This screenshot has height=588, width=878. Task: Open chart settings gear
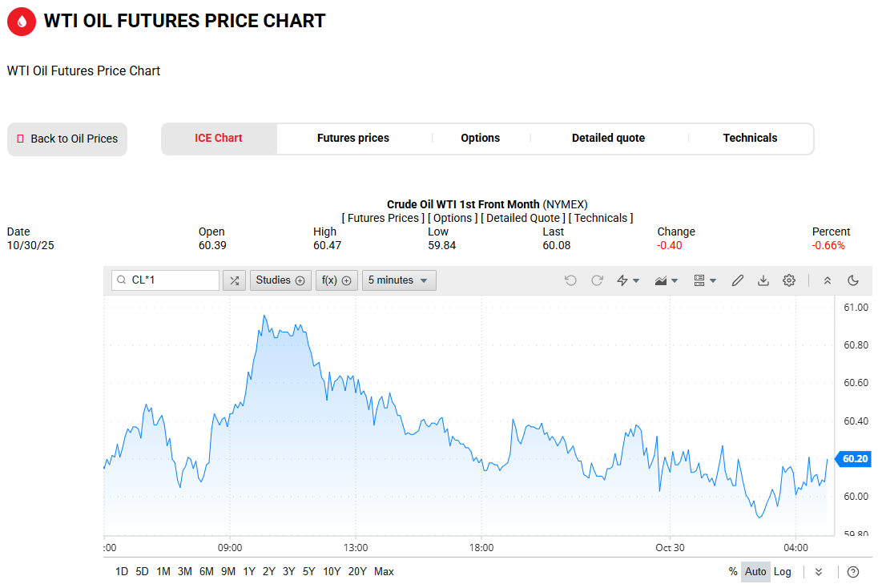click(x=789, y=280)
